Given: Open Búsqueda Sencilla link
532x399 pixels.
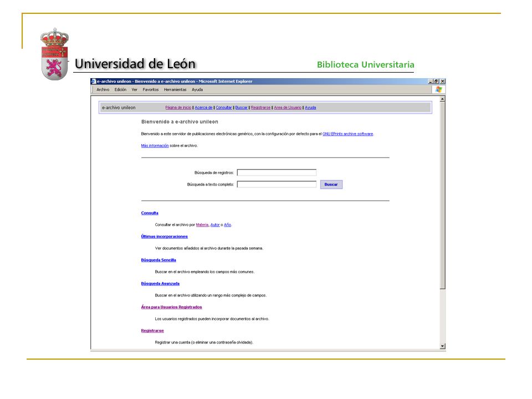Looking at the screenshot, I should click(158, 260).
